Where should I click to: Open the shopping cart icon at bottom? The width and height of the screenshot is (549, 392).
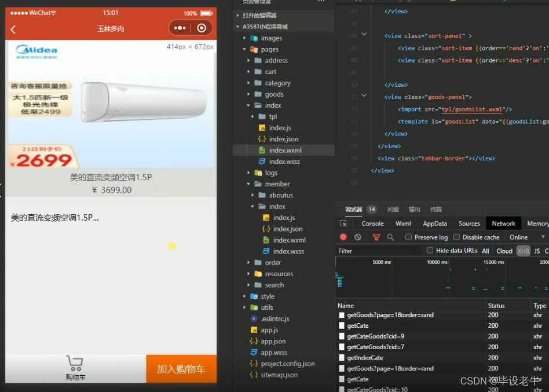75,368
